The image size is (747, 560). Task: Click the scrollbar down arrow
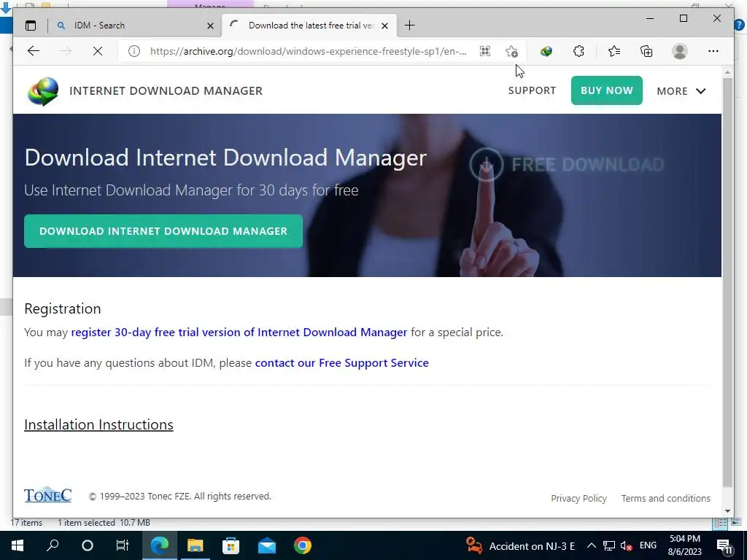coord(727,511)
